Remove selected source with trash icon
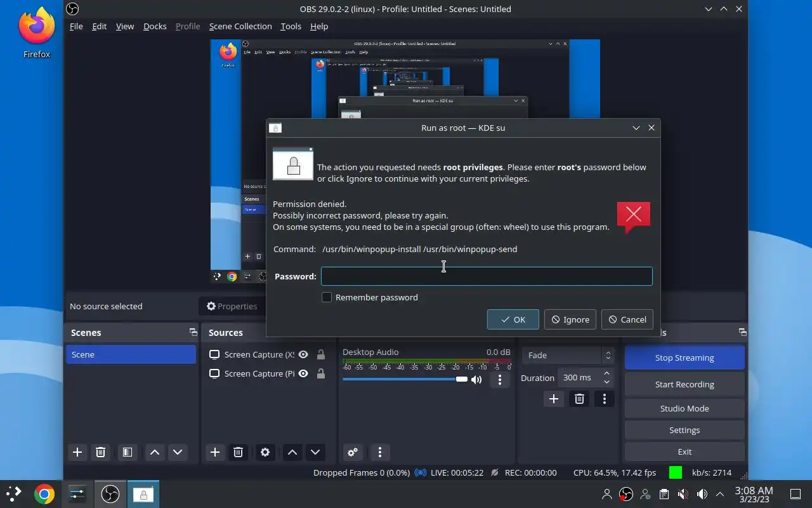 238,452
